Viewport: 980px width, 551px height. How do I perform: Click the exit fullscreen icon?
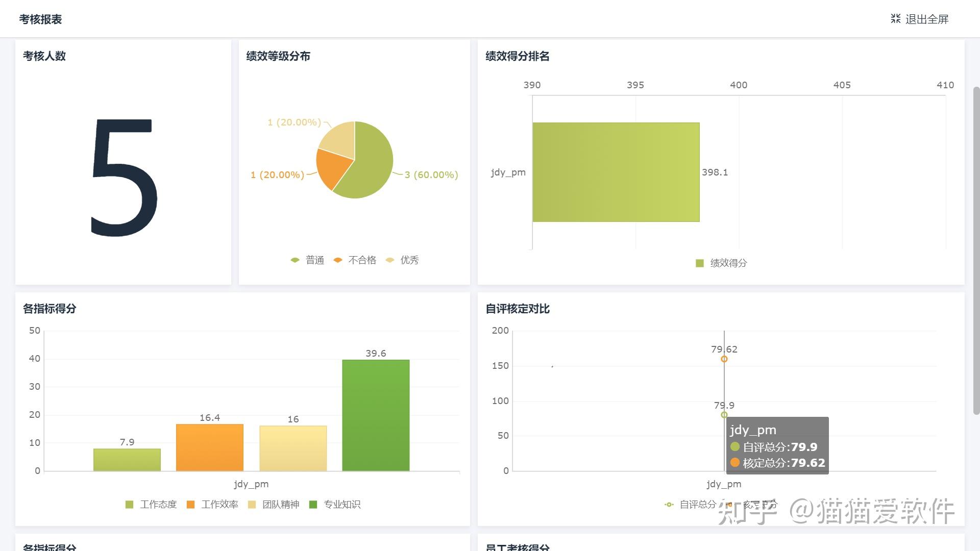pos(895,19)
